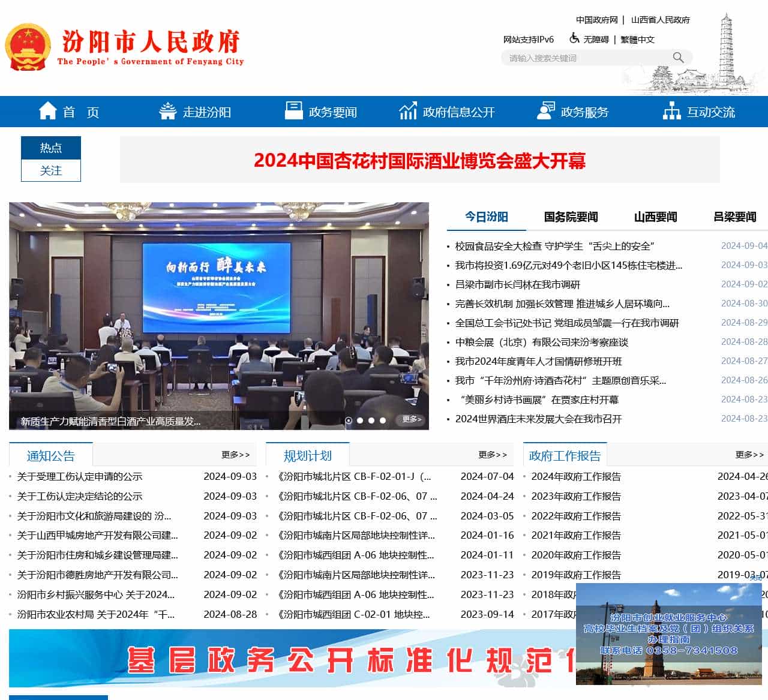Click the search magnifier icon

pos(679,57)
